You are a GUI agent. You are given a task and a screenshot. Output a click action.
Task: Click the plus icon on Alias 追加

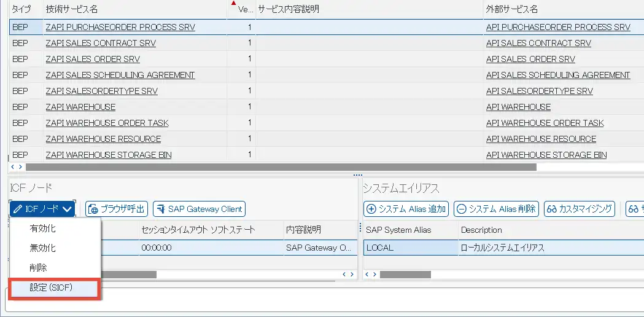pos(371,209)
